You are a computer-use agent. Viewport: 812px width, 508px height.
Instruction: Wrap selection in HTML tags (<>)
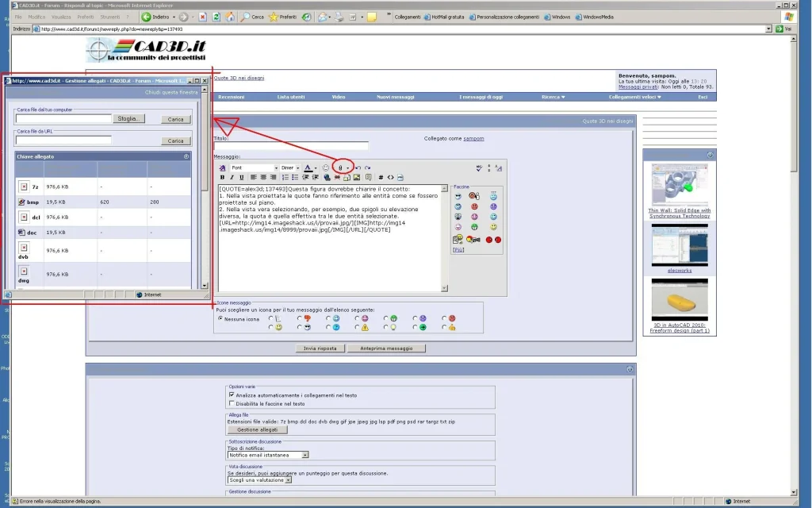click(390, 177)
